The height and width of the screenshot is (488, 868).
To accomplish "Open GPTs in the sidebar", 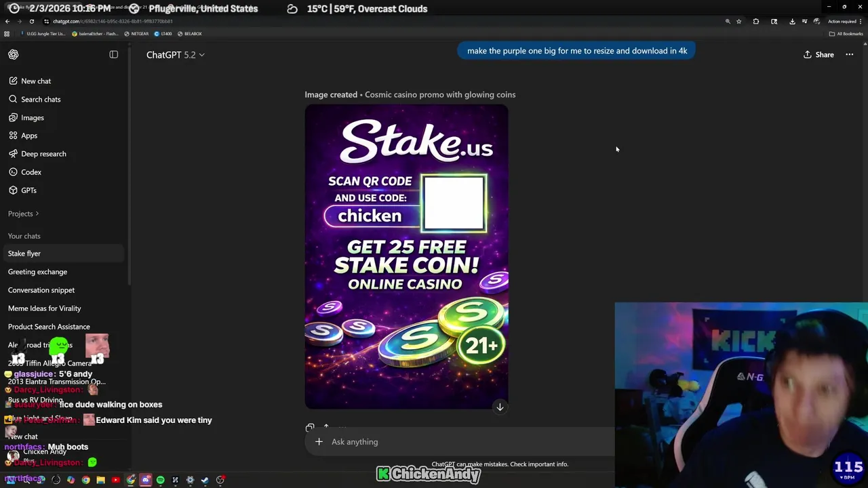I will coord(22,190).
